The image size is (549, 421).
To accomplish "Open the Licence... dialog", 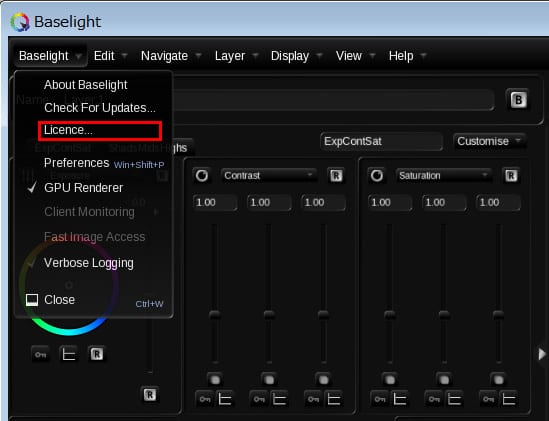I will 100,131.
